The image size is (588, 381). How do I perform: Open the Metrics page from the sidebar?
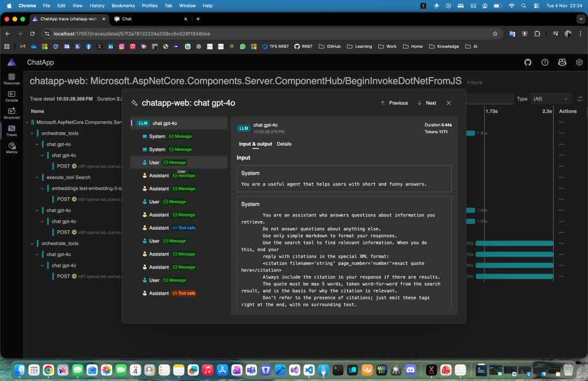[x=11, y=147]
